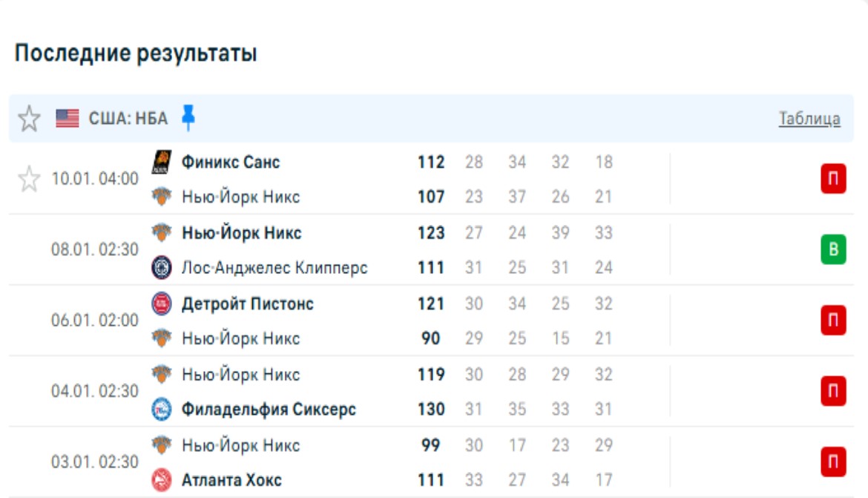Click the США: НБА league title
The height and width of the screenshot is (498, 868).
tap(128, 119)
